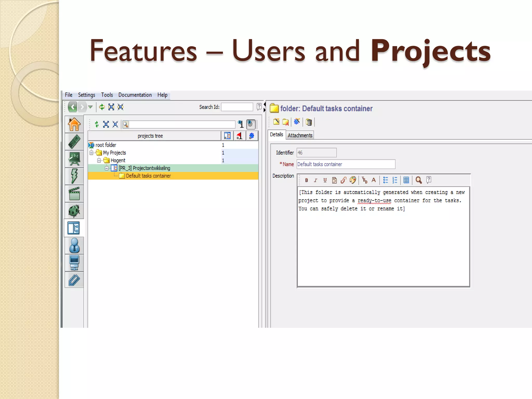
Task: Select the My Projects folder
Action: tap(114, 153)
